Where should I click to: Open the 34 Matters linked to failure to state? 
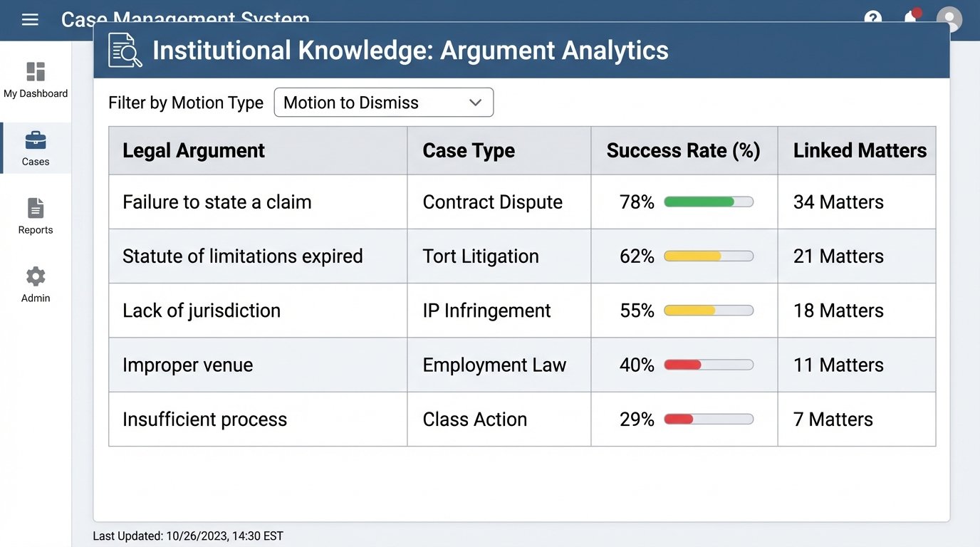pyautogui.click(x=838, y=202)
